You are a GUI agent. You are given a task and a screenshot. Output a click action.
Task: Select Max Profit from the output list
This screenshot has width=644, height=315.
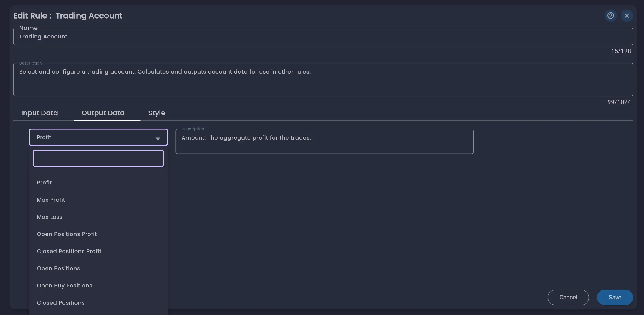[x=51, y=199]
